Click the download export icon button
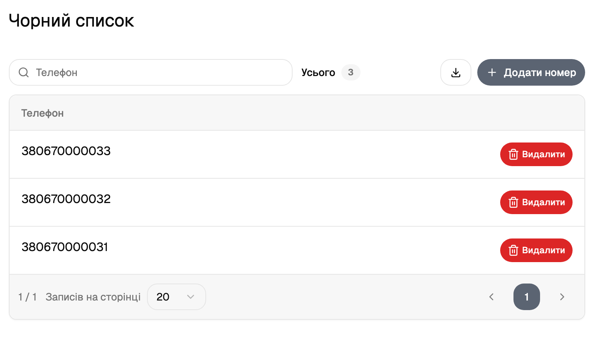 tap(455, 72)
